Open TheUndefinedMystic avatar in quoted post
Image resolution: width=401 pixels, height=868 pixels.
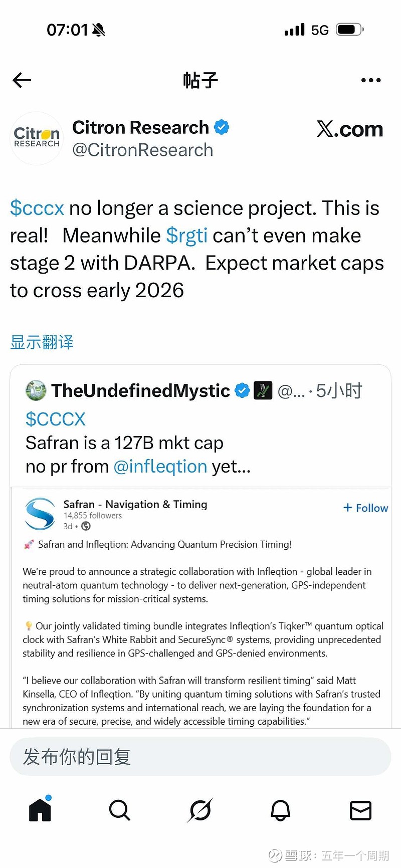pyautogui.click(x=36, y=390)
